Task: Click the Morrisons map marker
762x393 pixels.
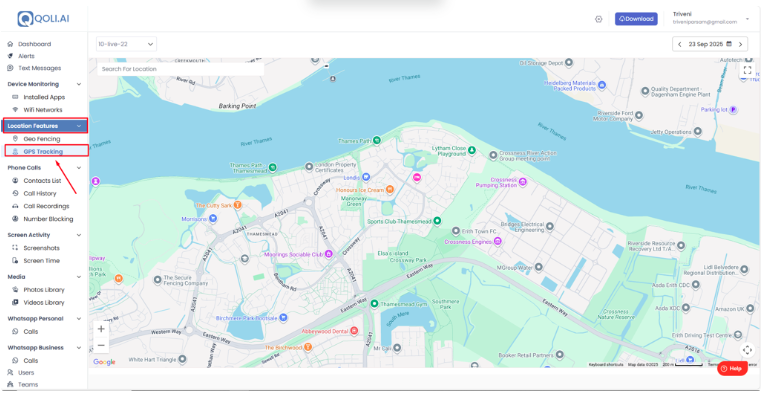Action: 213,219
